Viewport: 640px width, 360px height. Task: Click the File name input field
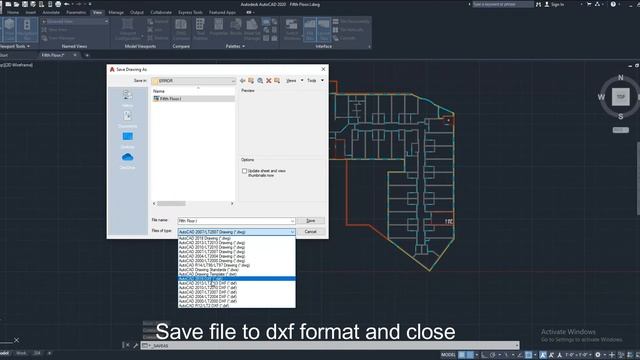[x=236, y=221]
